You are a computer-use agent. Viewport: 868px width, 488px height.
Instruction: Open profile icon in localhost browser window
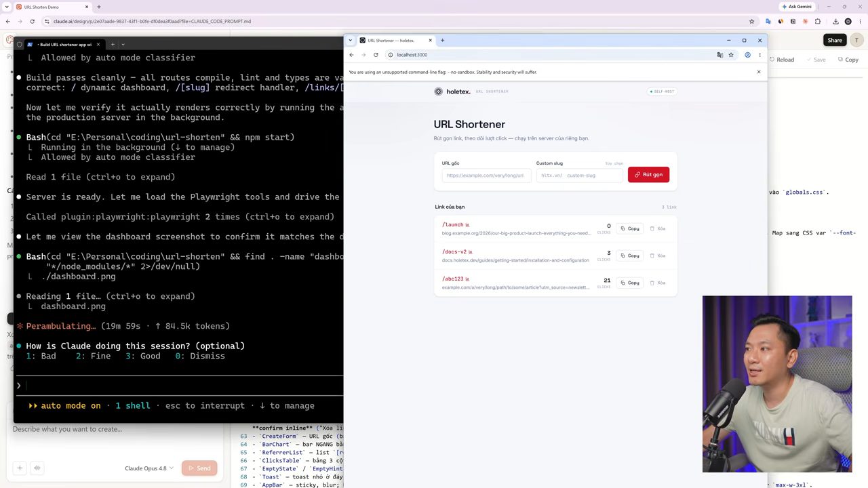pyautogui.click(x=747, y=55)
